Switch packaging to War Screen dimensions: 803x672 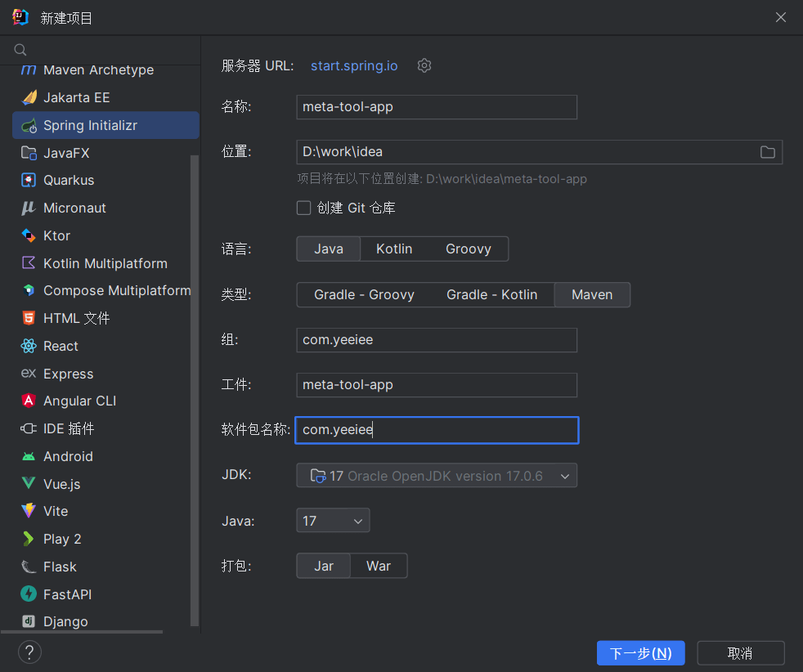(x=378, y=566)
